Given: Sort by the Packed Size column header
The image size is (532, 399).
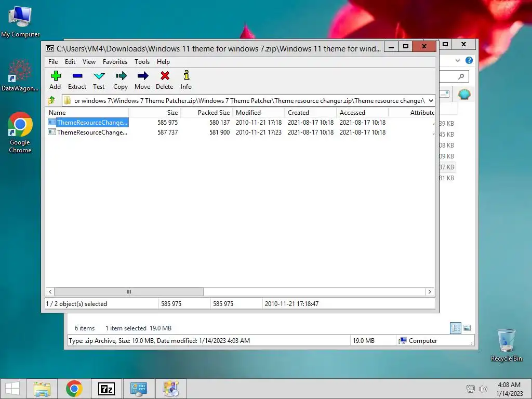Looking at the screenshot, I should coord(207,113).
